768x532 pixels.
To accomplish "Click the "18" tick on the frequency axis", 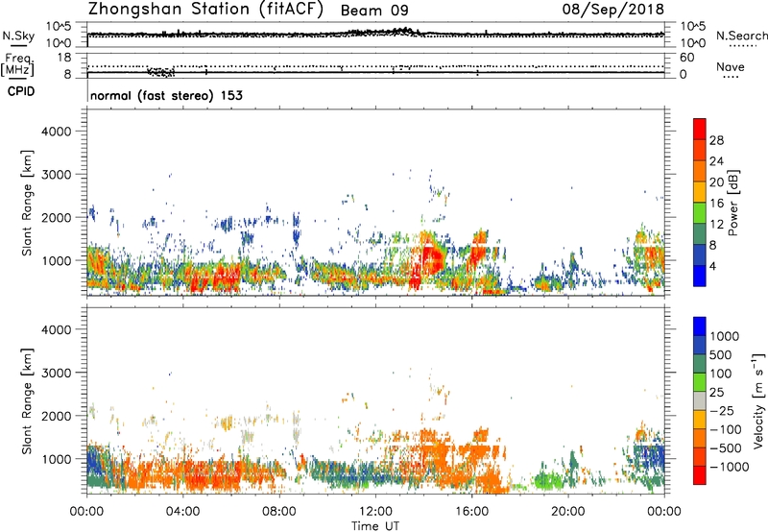I will click(64, 58).
